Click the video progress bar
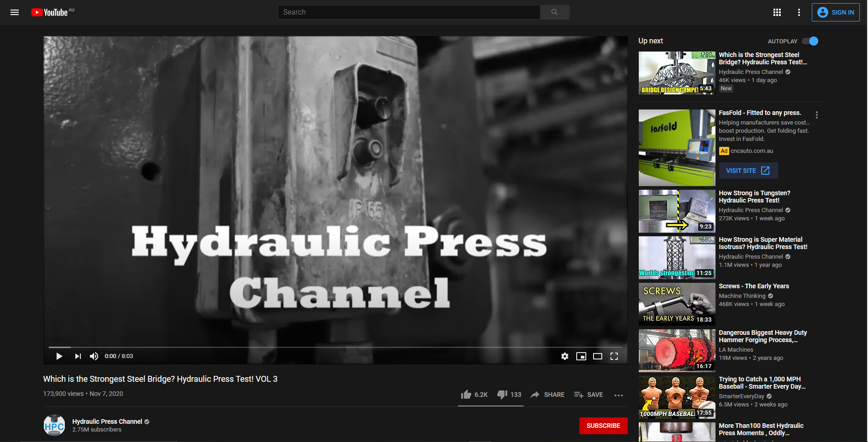The height and width of the screenshot is (442, 868). [x=336, y=347]
